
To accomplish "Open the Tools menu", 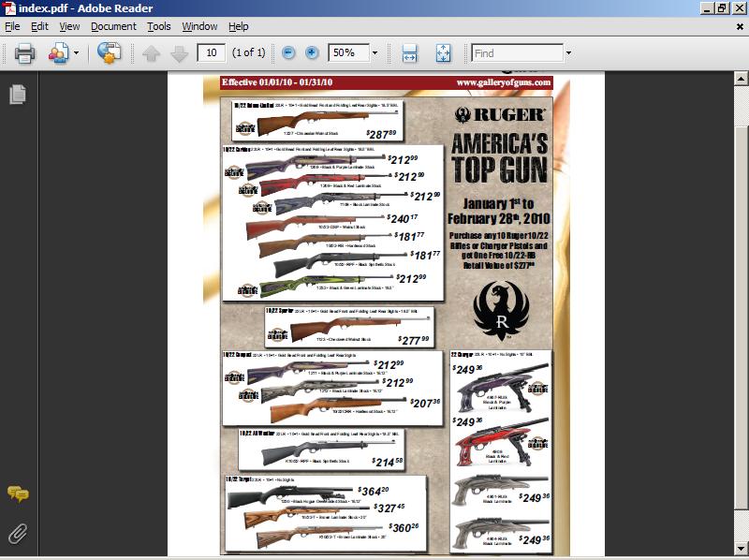I will pyautogui.click(x=159, y=27).
